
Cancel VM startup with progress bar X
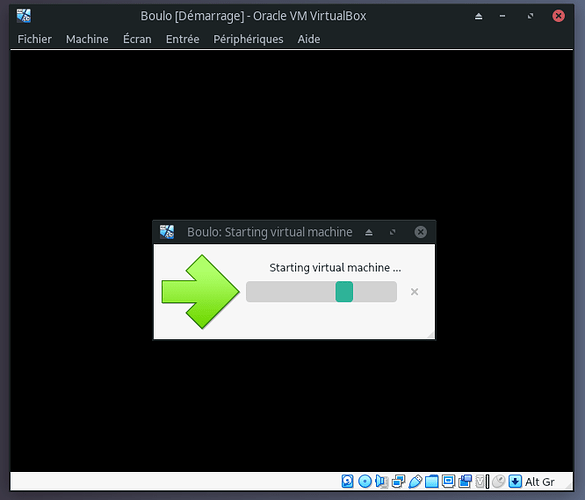(414, 292)
